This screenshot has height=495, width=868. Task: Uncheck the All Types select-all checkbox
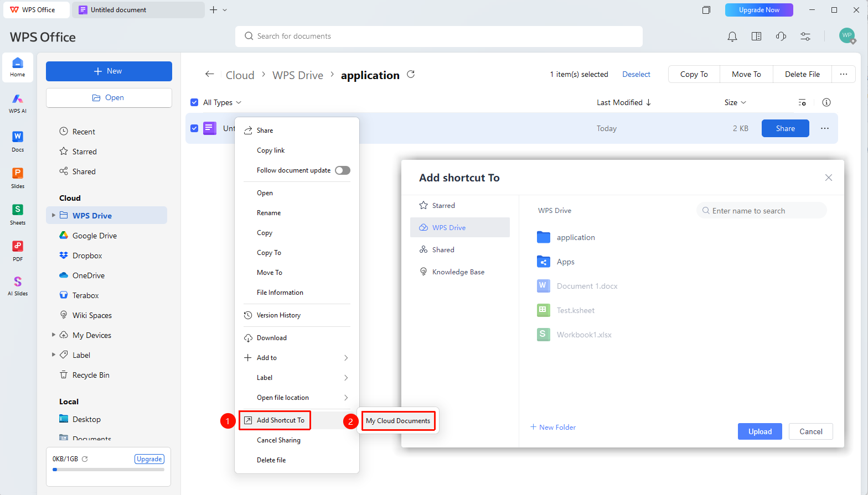(194, 102)
